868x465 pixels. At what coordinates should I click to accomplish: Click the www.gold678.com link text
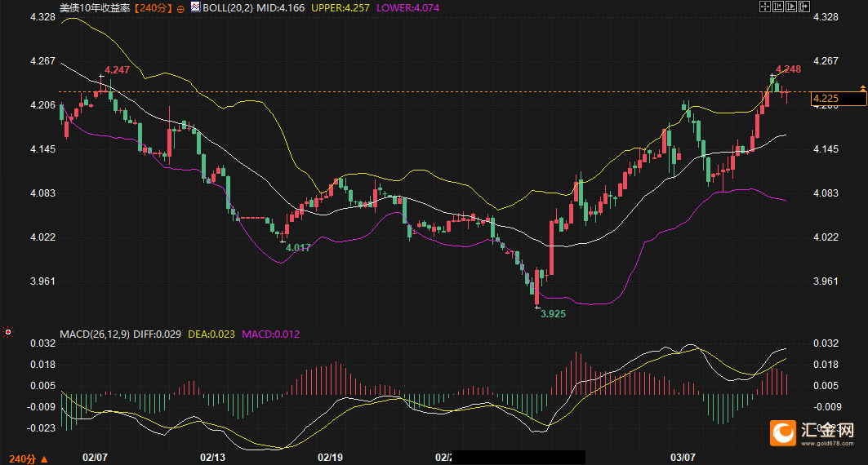point(828,443)
